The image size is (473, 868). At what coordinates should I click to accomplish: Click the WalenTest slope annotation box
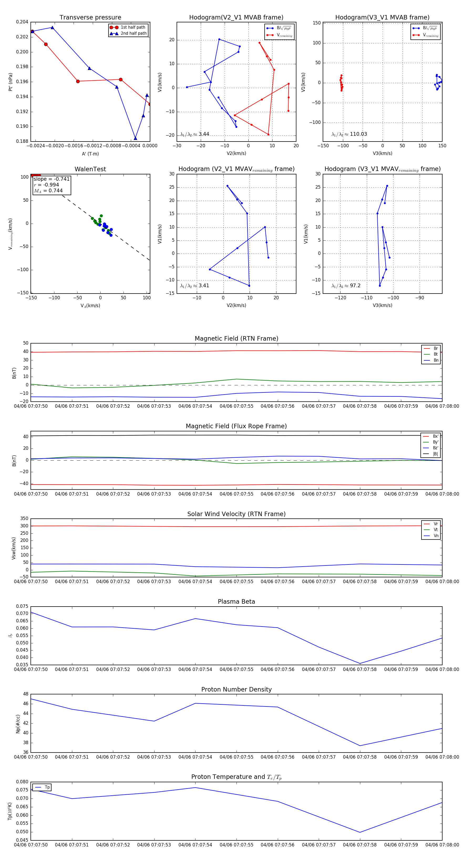click(52, 185)
